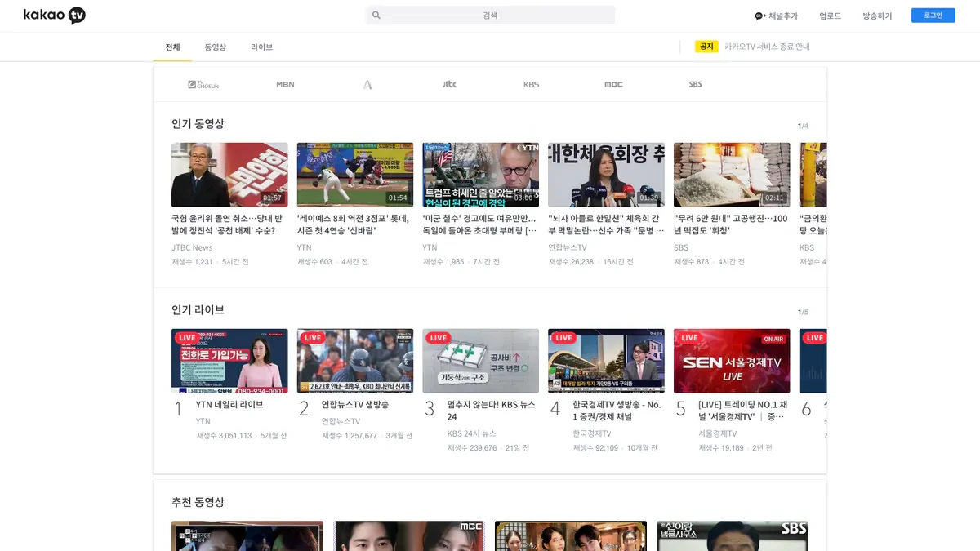Screen dimensions: 980x551
Task: Open SBS recommended video thumbnail
Action: click(x=733, y=536)
